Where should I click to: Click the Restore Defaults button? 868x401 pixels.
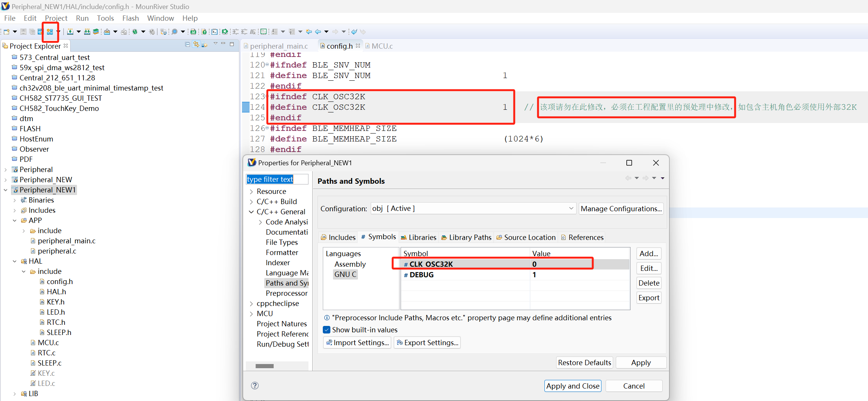click(584, 363)
